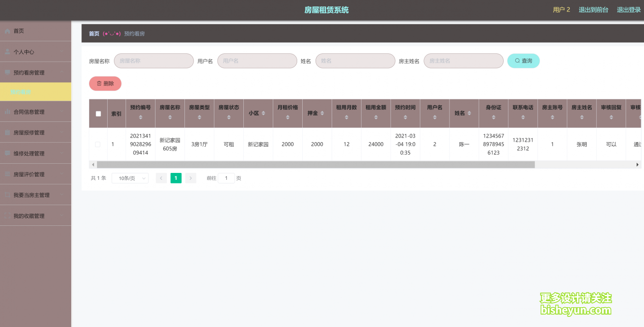Click the monitor icon beside 预约看房管理
The width and height of the screenshot is (644, 327).
click(x=7, y=73)
